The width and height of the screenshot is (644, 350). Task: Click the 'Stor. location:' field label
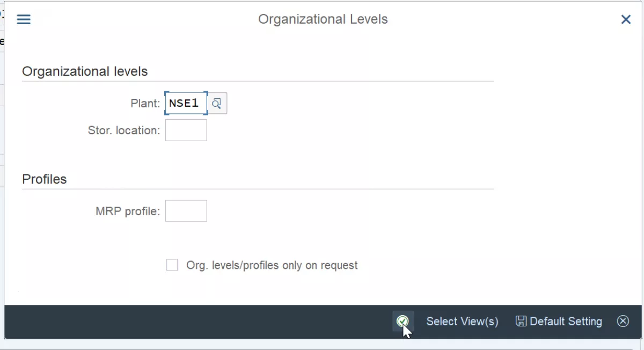coord(124,130)
